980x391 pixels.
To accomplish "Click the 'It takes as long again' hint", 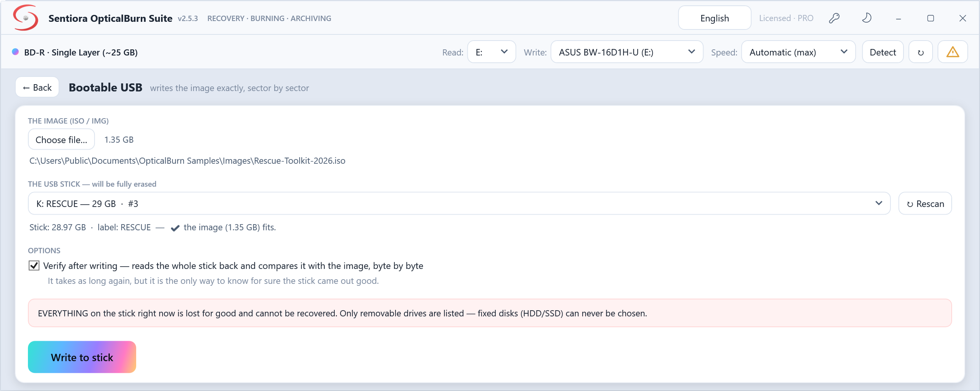I will pos(213,281).
